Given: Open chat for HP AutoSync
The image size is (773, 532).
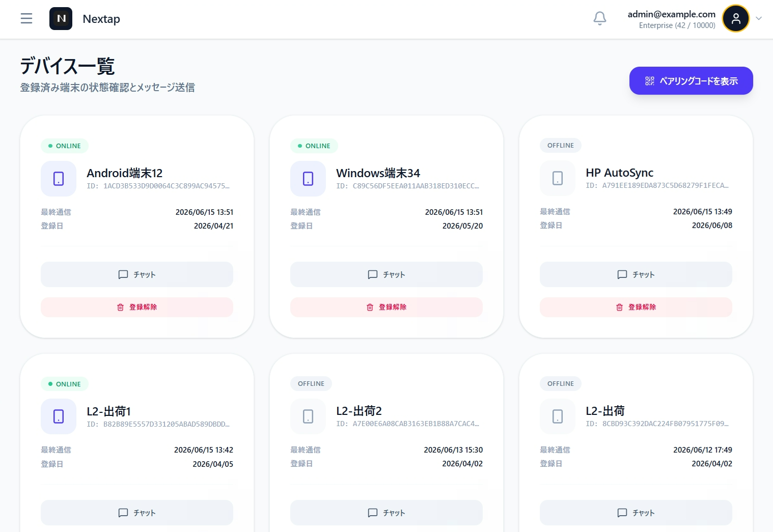Looking at the screenshot, I should click(x=636, y=274).
